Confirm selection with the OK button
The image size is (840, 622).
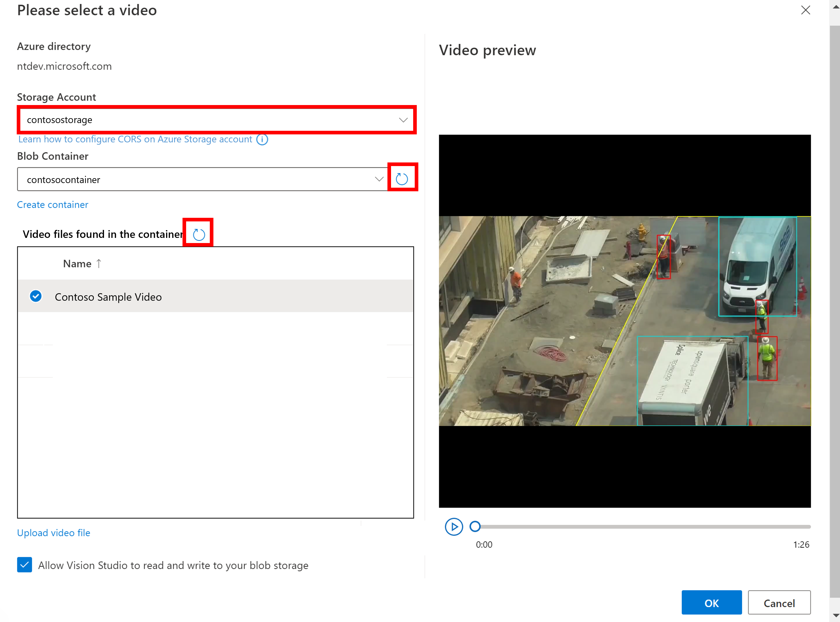(x=711, y=602)
